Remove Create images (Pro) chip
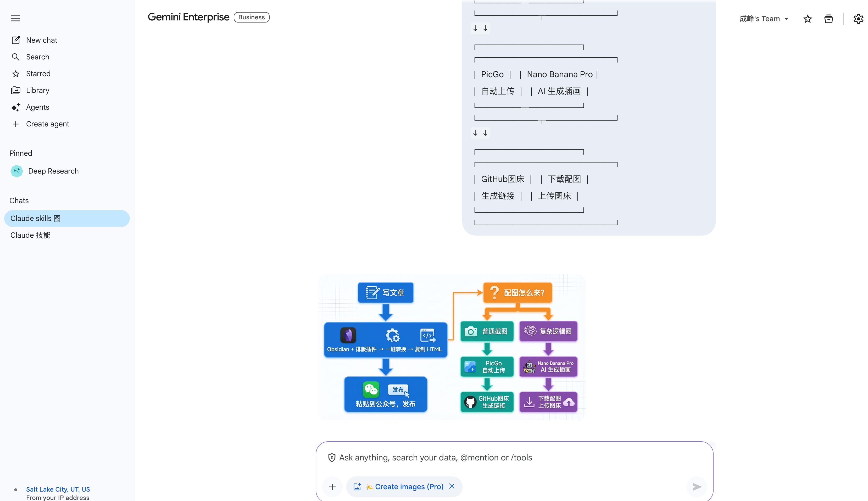 coord(452,486)
